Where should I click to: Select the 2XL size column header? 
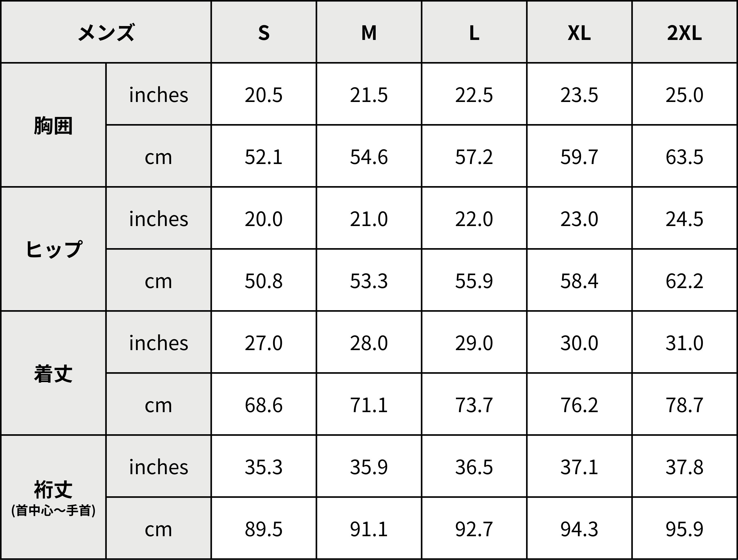684,32
